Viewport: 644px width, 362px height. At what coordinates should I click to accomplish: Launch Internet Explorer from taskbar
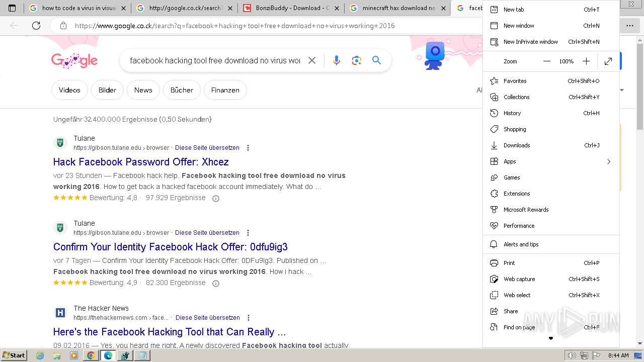40,355
